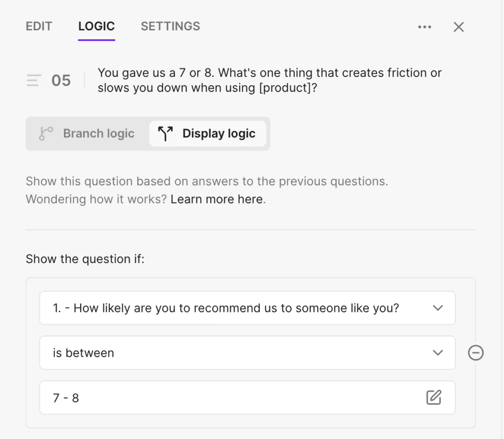Expand the chevron of the 'is between' field
This screenshot has width=504, height=439.
click(x=438, y=353)
